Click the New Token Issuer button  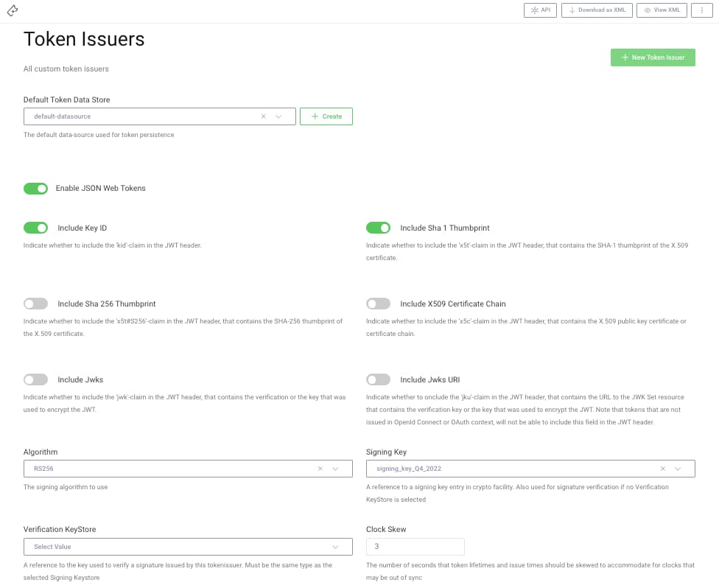(653, 57)
